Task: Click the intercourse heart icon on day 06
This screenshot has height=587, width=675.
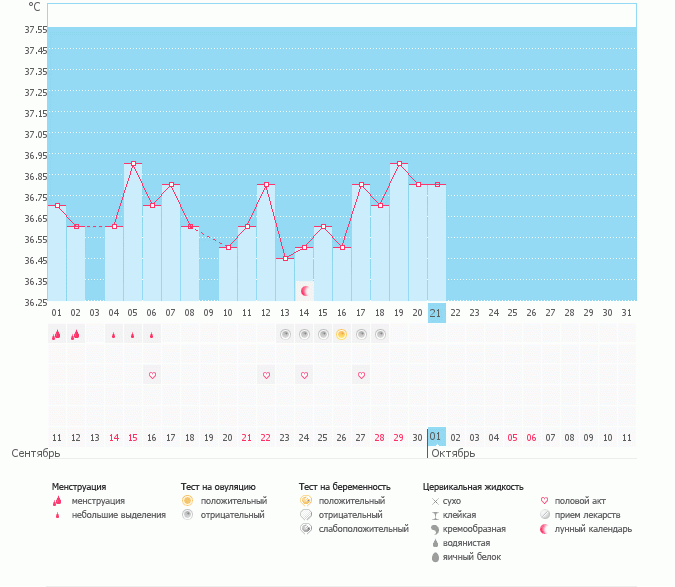Action: click(152, 375)
